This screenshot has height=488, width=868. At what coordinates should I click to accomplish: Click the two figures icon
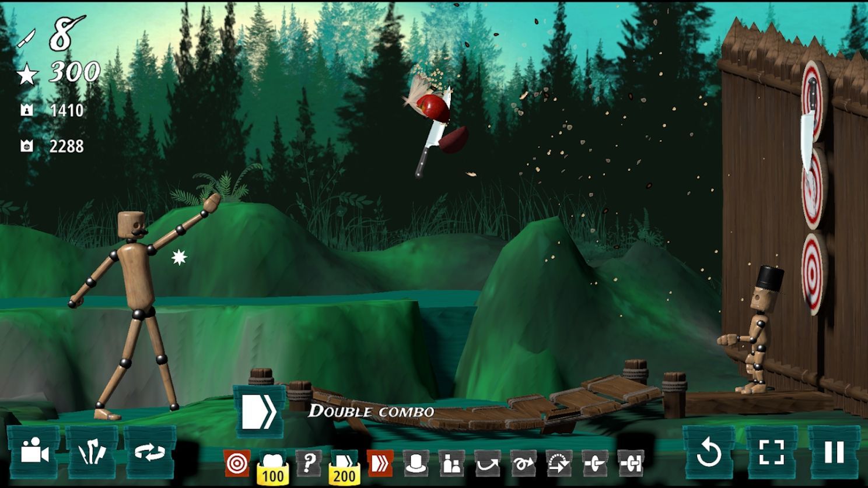pyautogui.click(x=452, y=464)
